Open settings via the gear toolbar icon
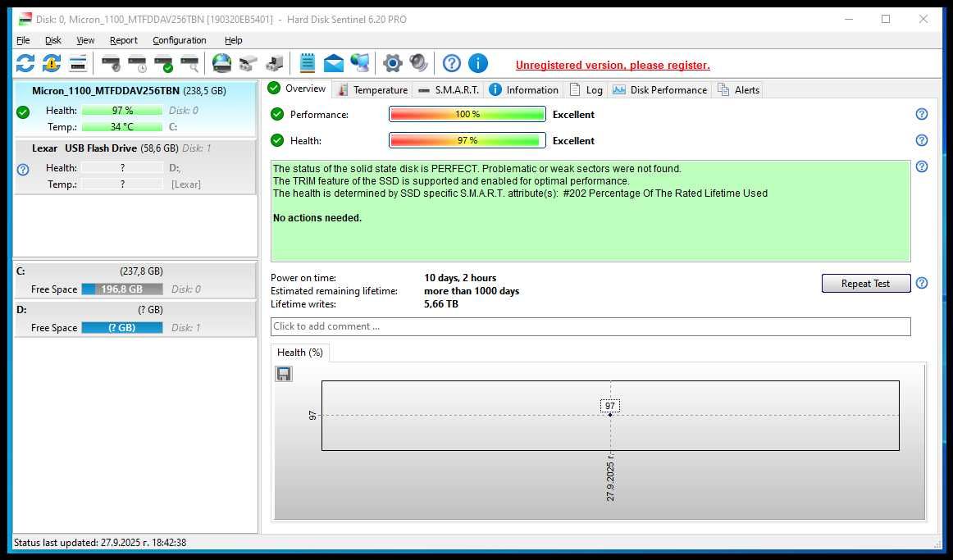The width and height of the screenshot is (953, 560). click(393, 63)
